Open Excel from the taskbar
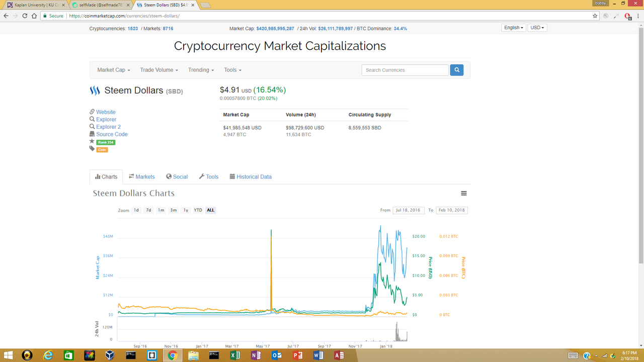644x362 pixels. pos(234,355)
